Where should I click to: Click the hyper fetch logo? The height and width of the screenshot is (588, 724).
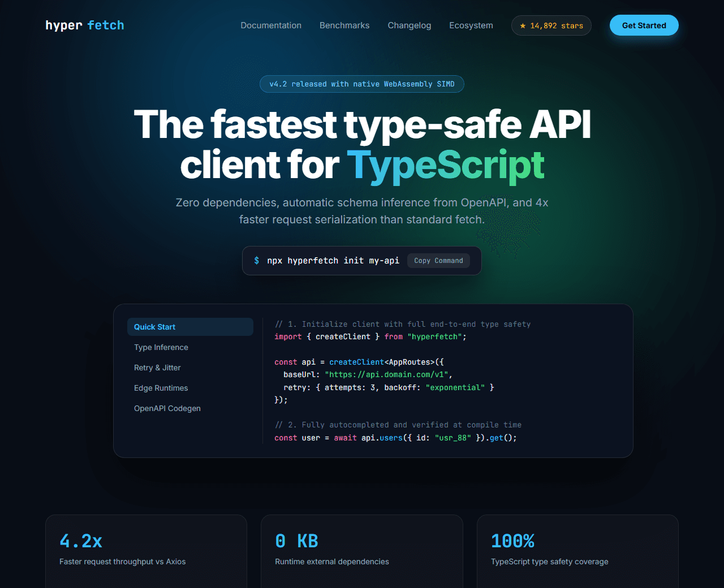click(x=85, y=25)
